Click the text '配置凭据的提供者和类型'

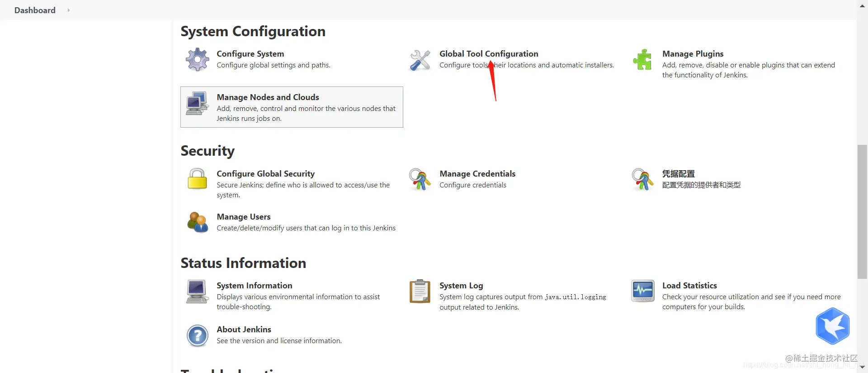pyautogui.click(x=702, y=185)
